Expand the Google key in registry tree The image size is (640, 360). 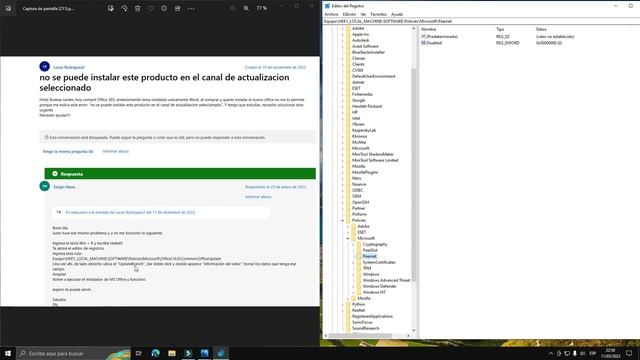pos(342,100)
